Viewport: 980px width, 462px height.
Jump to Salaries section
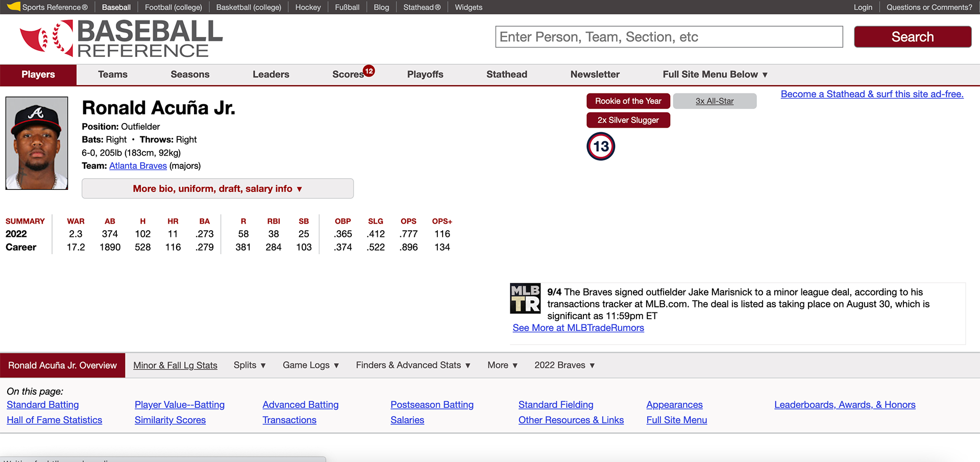click(407, 420)
